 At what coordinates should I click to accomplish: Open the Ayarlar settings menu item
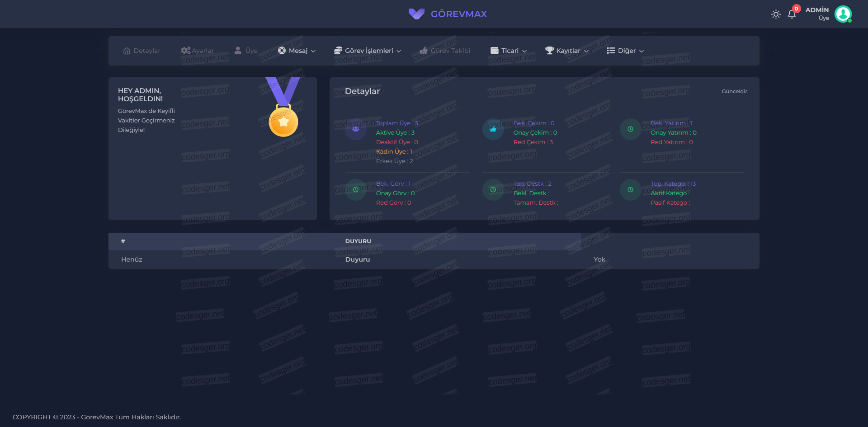click(198, 51)
